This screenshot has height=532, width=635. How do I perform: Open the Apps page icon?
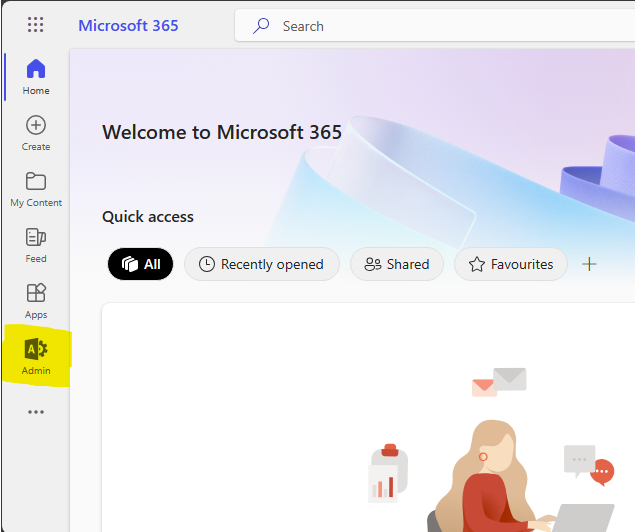[x=36, y=300]
